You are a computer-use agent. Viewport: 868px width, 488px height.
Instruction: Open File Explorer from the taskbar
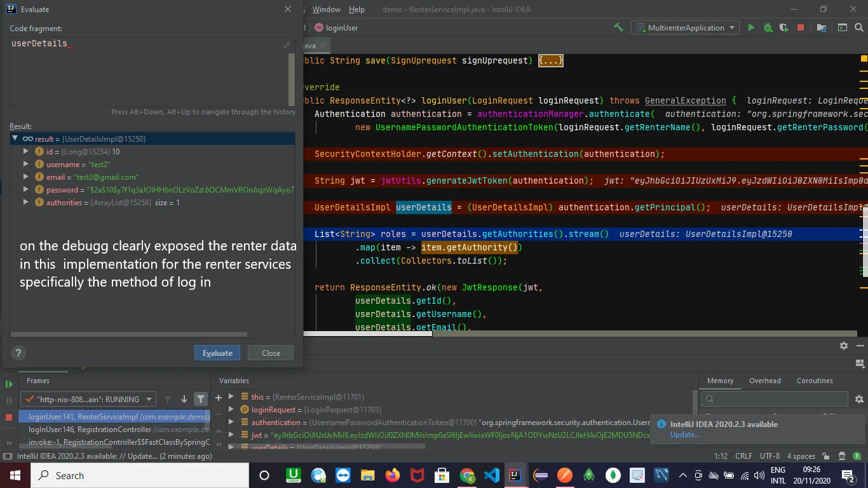pyautogui.click(x=368, y=475)
